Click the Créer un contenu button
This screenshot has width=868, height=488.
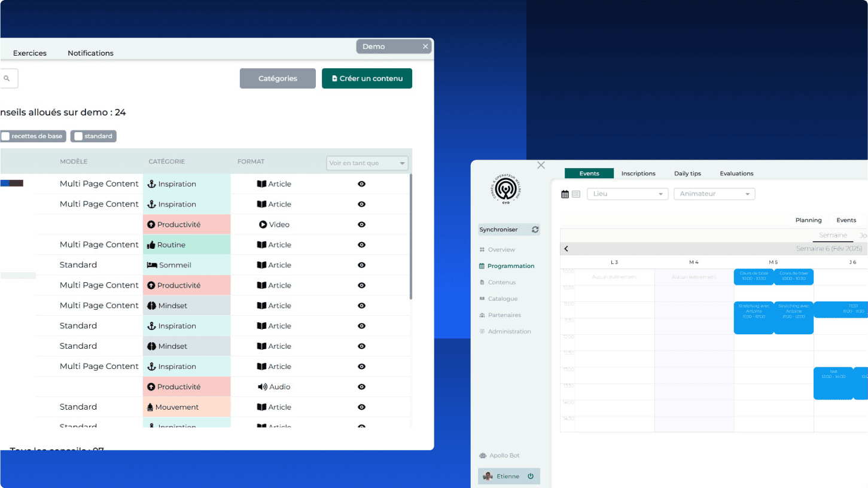point(367,78)
